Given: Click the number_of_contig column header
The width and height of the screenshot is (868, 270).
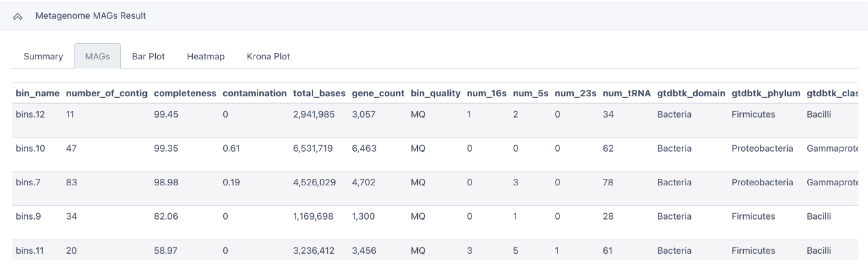Looking at the screenshot, I should [x=106, y=94].
